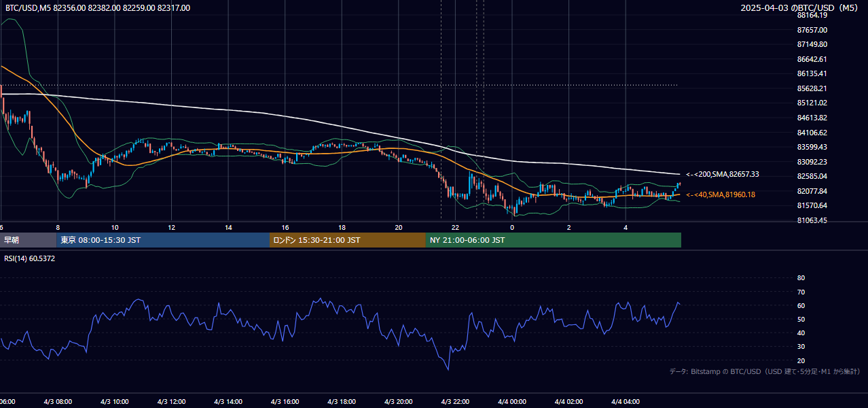Select the 81570.64 price axis label
Image resolution: width=868 pixels, height=408 pixels.
[812, 205]
